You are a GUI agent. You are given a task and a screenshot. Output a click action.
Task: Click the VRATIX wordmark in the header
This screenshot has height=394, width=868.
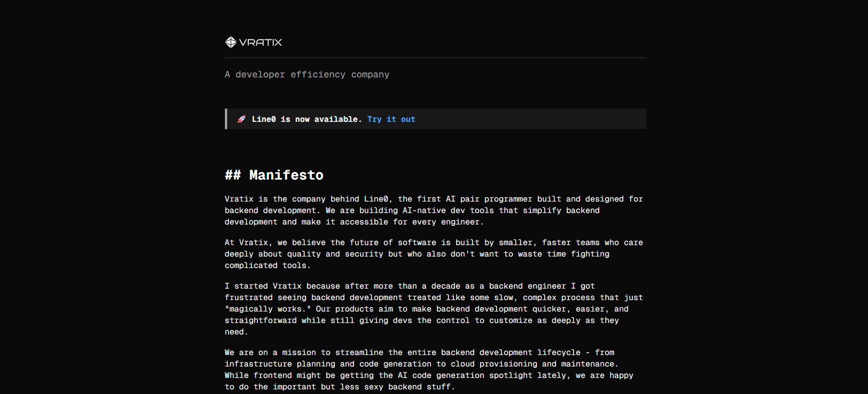[x=261, y=43]
